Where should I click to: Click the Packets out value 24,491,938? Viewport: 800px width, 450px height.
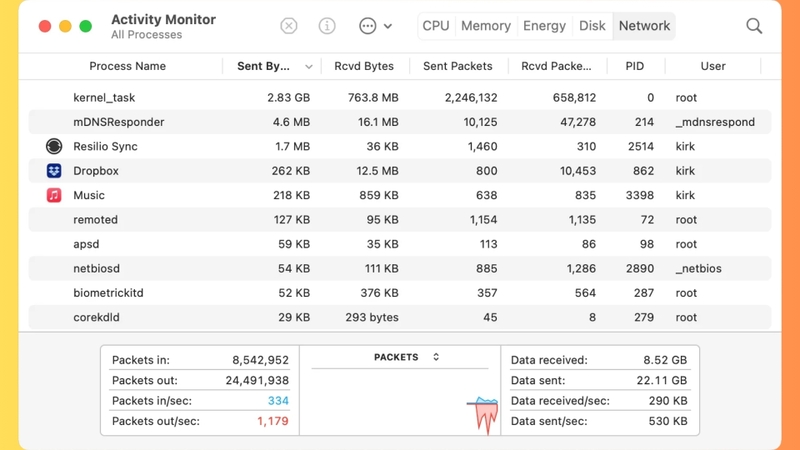point(257,381)
